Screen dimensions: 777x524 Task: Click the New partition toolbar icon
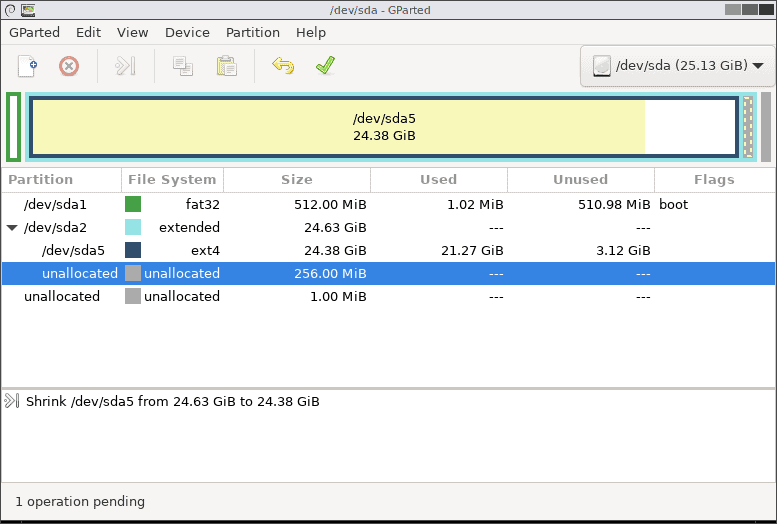28,66
